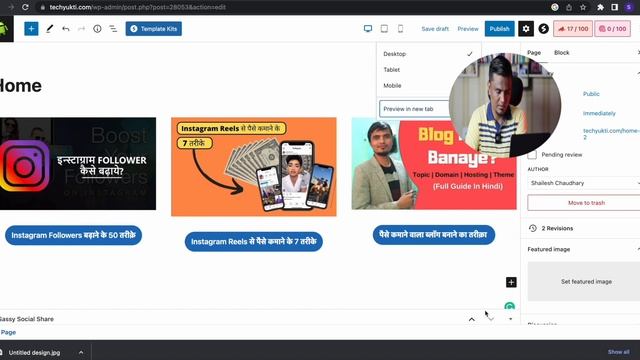Undo the last change
640x360 pixels.
pyautogui.click(x=65, y=29)
